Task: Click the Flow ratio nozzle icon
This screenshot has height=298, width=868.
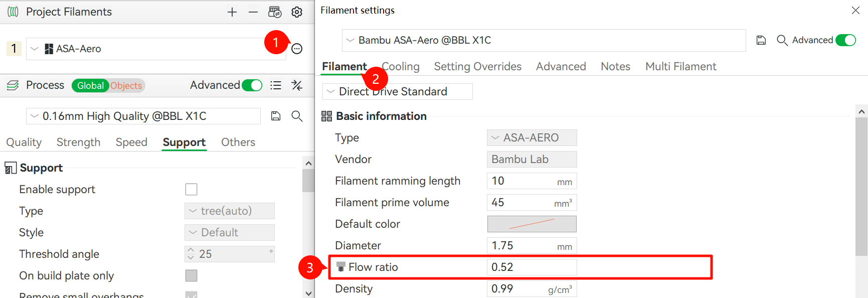Action: tap(341, 267)
